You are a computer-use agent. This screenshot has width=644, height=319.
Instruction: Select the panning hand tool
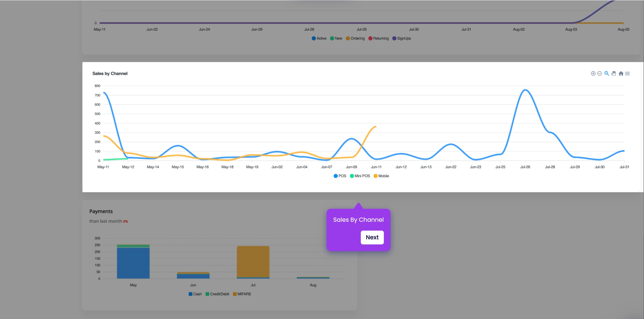[x=614, y=73]
